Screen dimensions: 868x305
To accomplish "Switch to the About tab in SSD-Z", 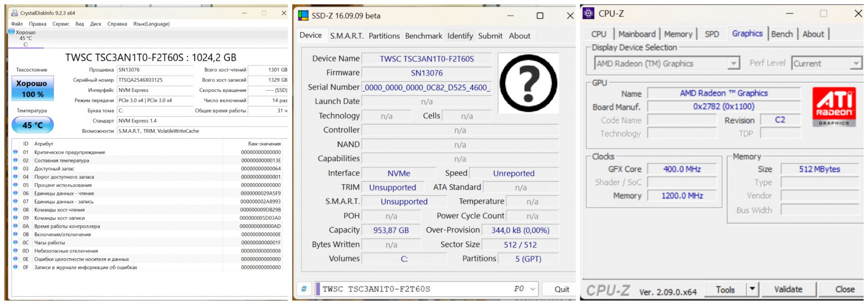I will (x=520, y=36).
